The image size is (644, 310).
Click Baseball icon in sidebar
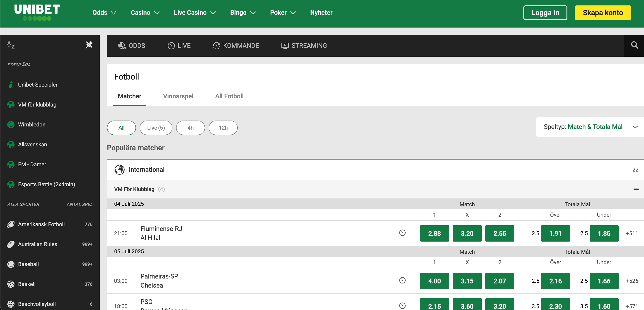point(11,264)
